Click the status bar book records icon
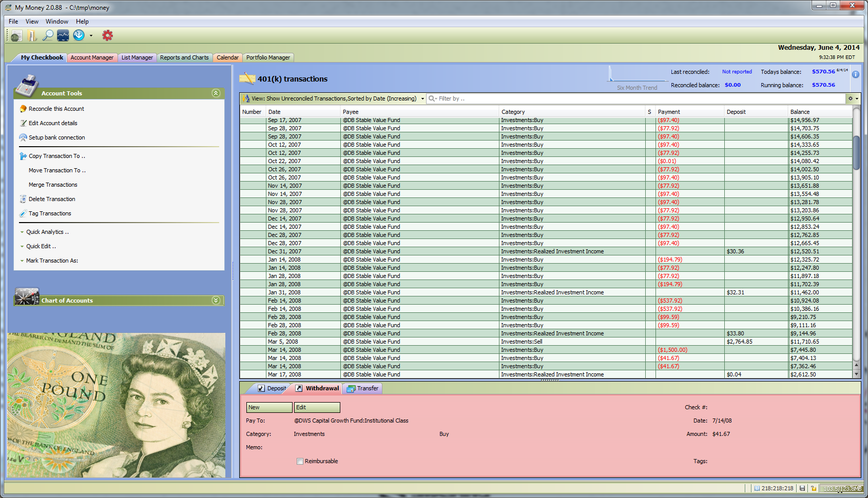The width and height of the screenshot is (868, 498). pos(757,488)
